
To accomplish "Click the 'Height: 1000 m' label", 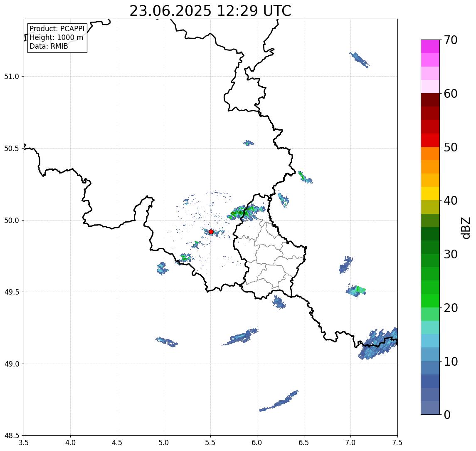I will click(56, 37).
